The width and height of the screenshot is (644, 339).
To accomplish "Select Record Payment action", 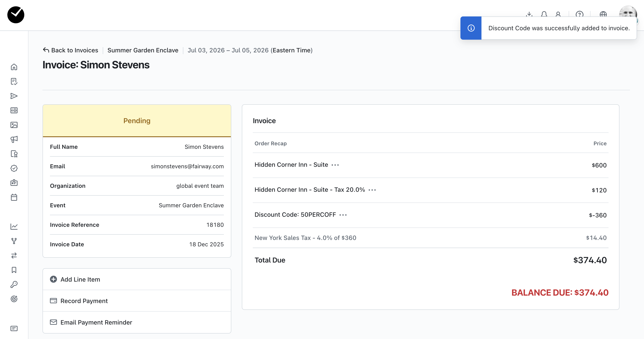I will pos(84,301).
